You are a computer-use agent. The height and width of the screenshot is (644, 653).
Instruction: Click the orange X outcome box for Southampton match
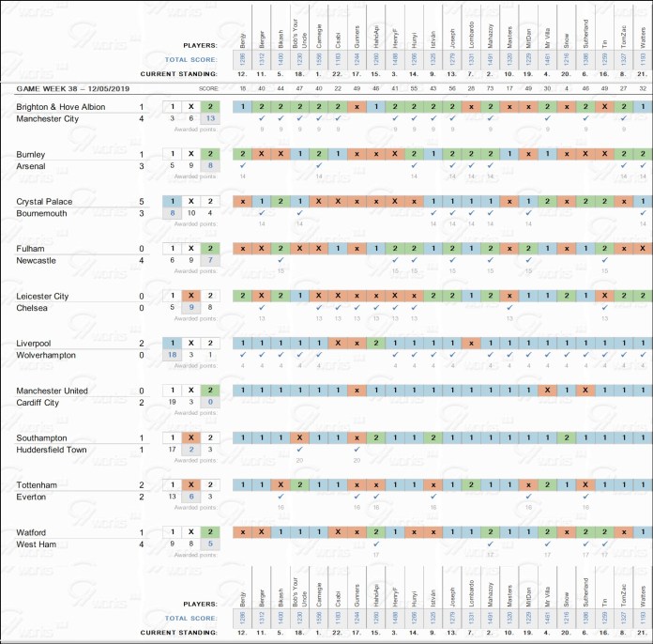[x=191, y=437]
